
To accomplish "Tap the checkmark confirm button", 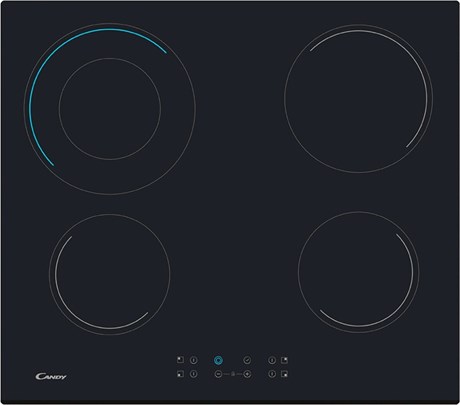I will 247,360.
